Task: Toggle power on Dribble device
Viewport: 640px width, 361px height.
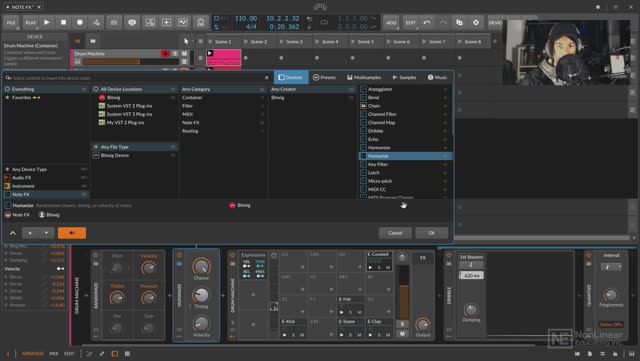Action: [x=449, y=255]
